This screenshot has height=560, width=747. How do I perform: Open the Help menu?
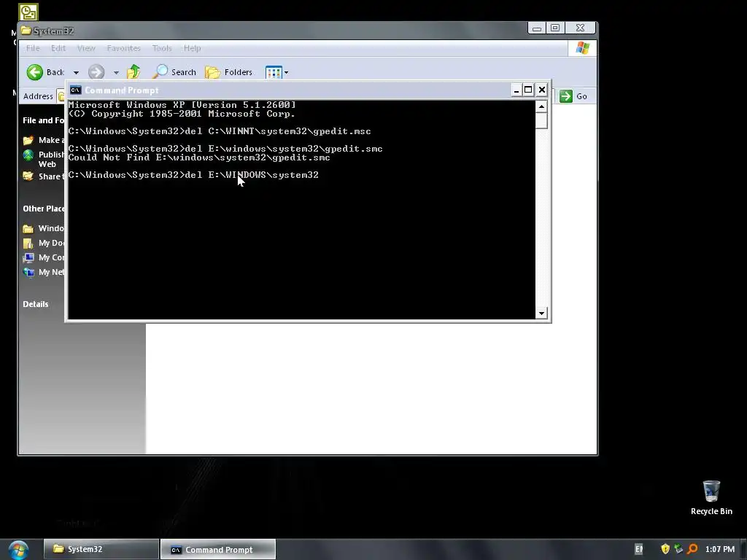pyautogui.click(x=193, y=48)
